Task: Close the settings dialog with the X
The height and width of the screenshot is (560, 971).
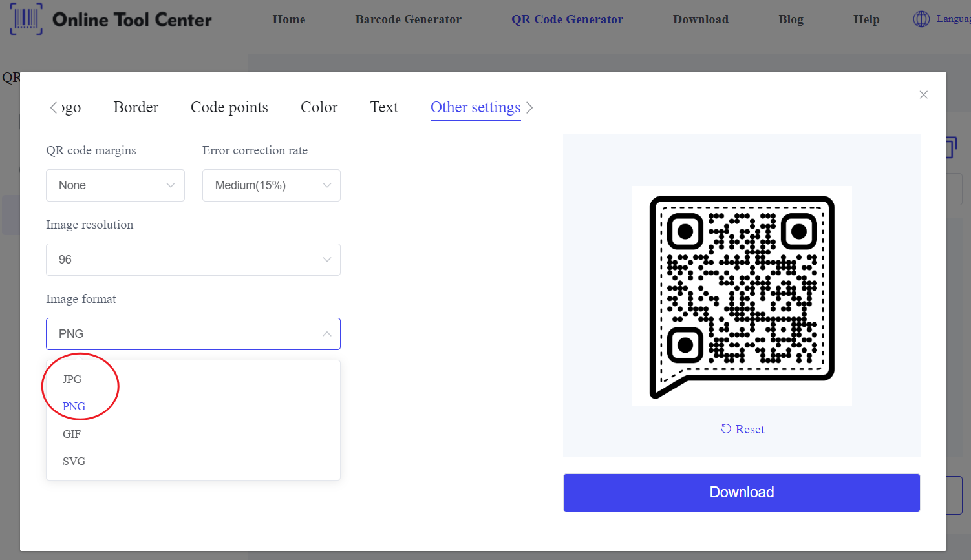Action: pyautogui.click(x=924, y=95)
